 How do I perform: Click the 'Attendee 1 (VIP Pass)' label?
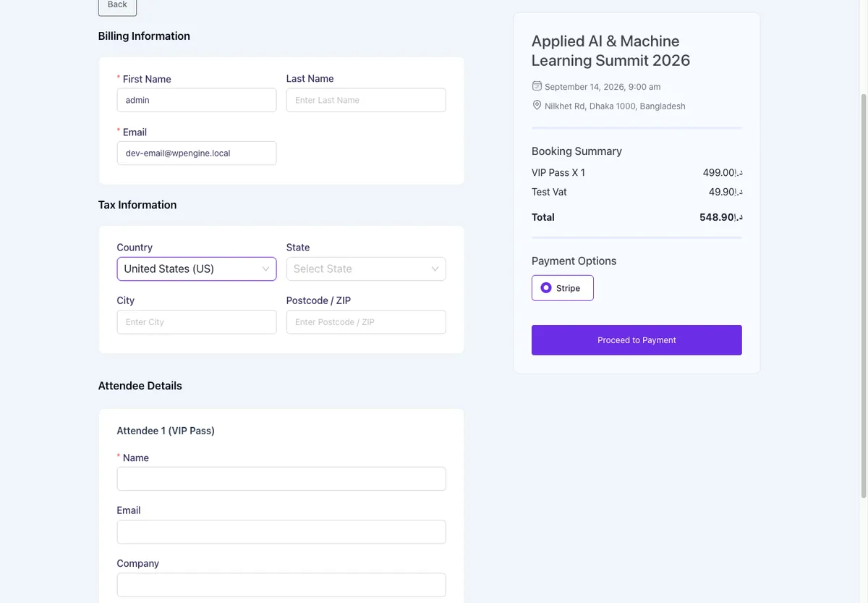(166, 431)
